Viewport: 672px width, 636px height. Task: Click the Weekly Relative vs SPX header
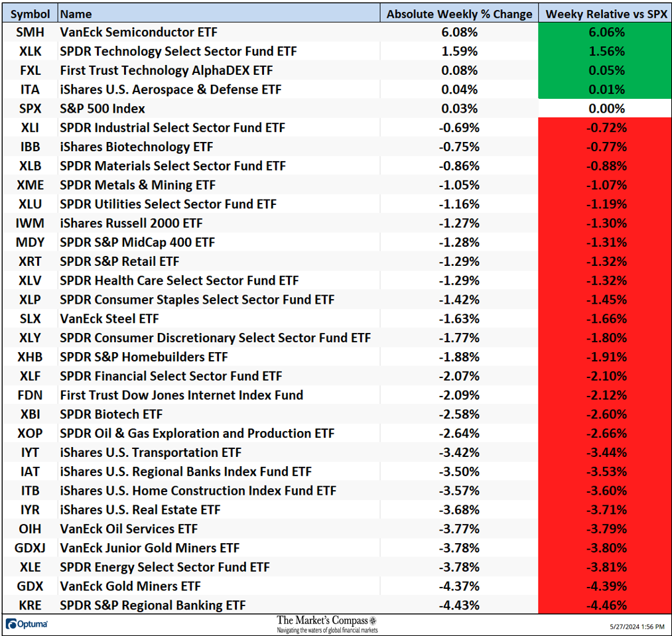[606, 14]
